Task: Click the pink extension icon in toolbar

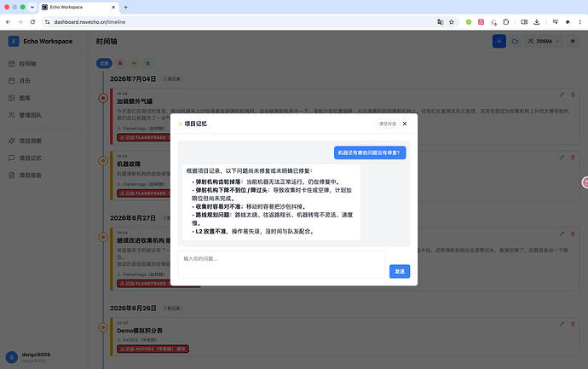Action: pos(481,22)
